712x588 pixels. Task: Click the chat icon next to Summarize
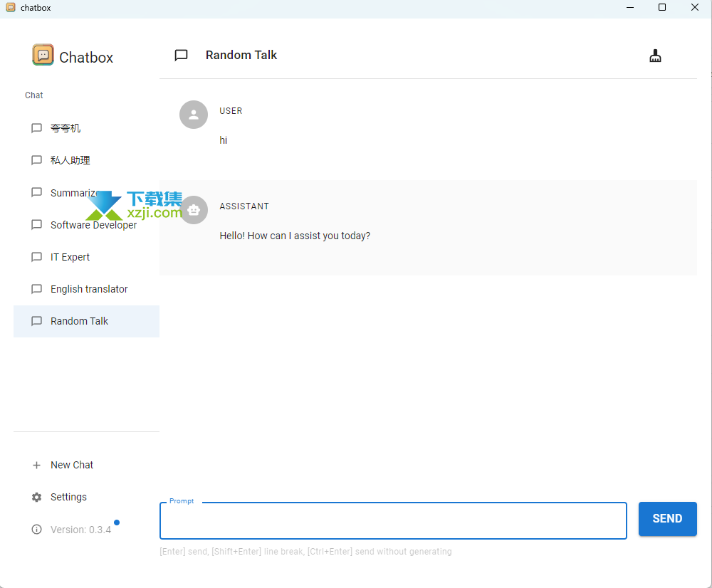pyautogui.click(x=36, y=192)
